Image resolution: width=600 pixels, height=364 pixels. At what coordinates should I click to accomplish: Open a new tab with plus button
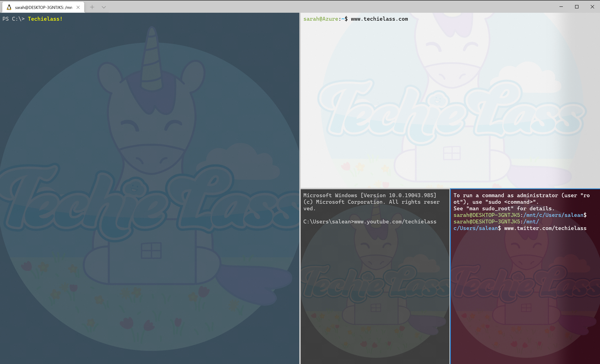92,7
